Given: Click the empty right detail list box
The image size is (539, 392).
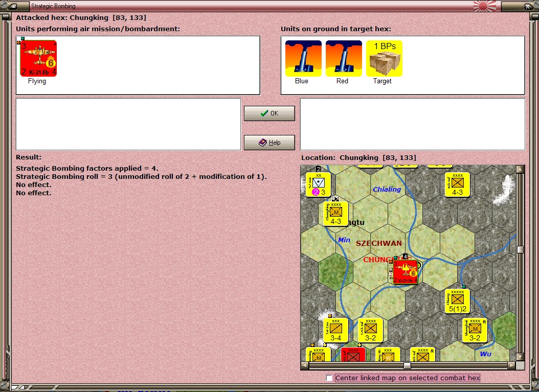Looking at the screenshot, I should coord(413,124).
